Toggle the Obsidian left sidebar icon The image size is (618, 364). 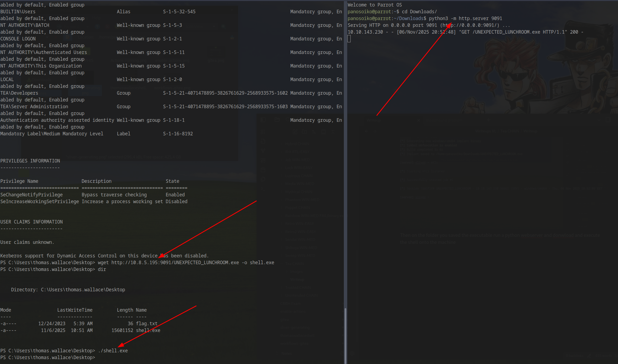tap(263, 120)
